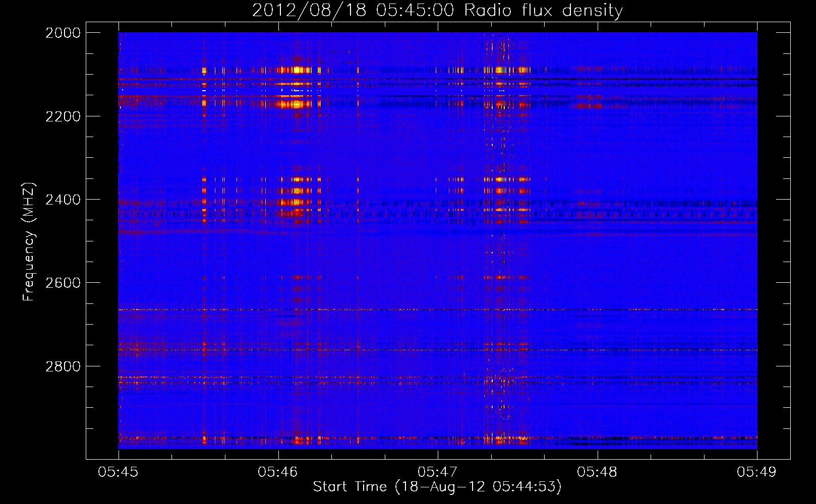
Task: Click the 2400 frequency axis label
Action: (63, 200)
